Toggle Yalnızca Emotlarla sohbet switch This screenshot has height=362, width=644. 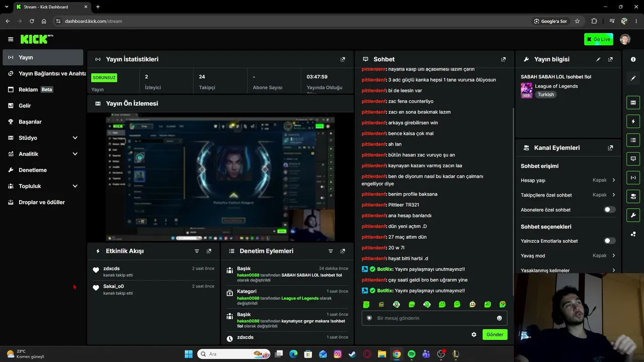tap(609, 241)
